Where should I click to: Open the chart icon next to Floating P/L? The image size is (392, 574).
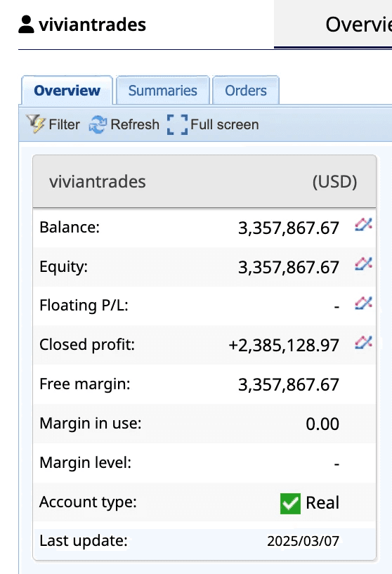[x=363, y=303]
